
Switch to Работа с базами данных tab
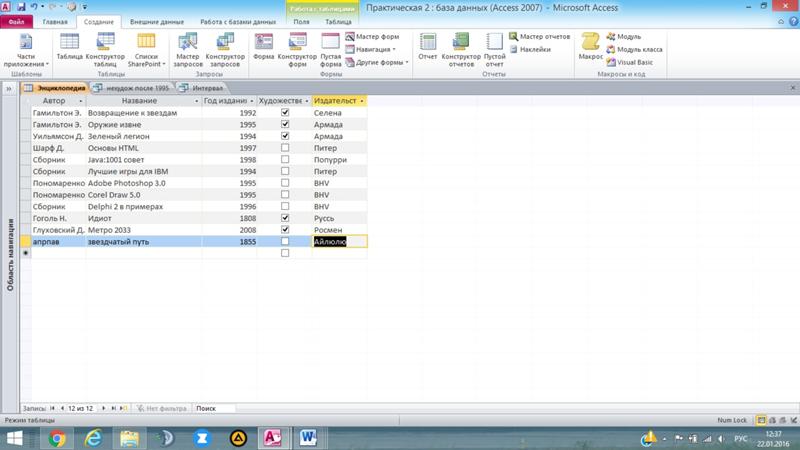[x=238, y=22]
